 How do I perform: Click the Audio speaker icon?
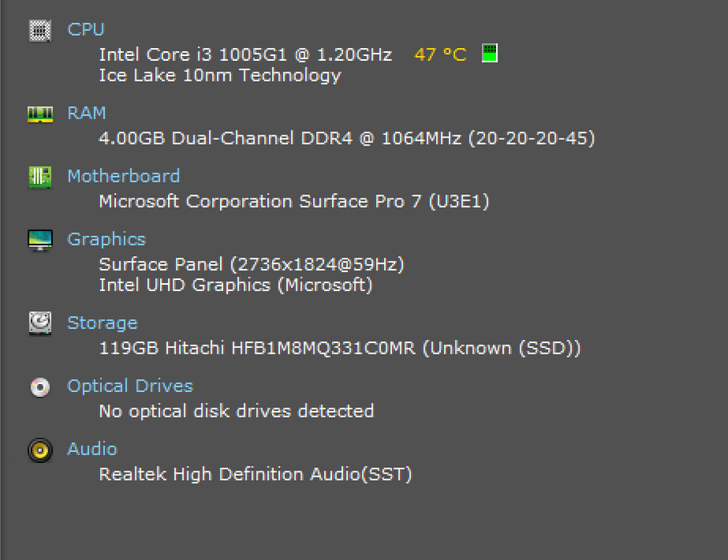pyautogui.click(x=39, y=450)
